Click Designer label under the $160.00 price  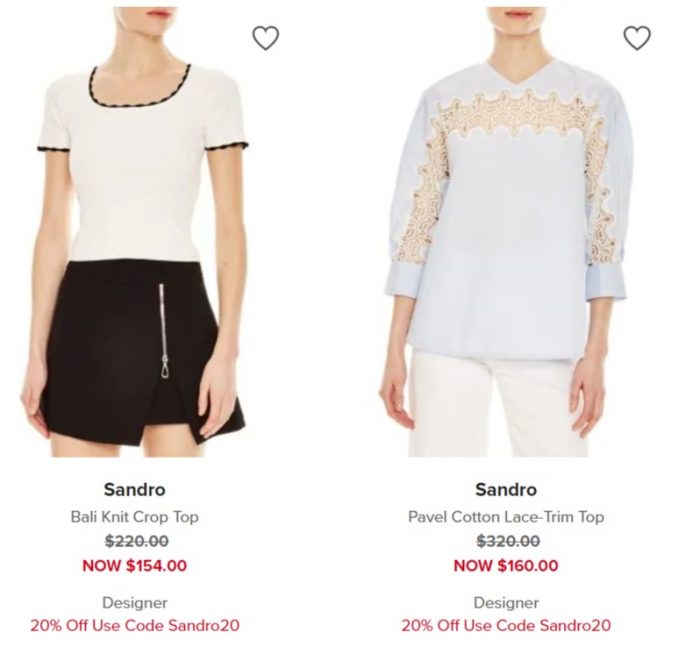coord(506,603)
